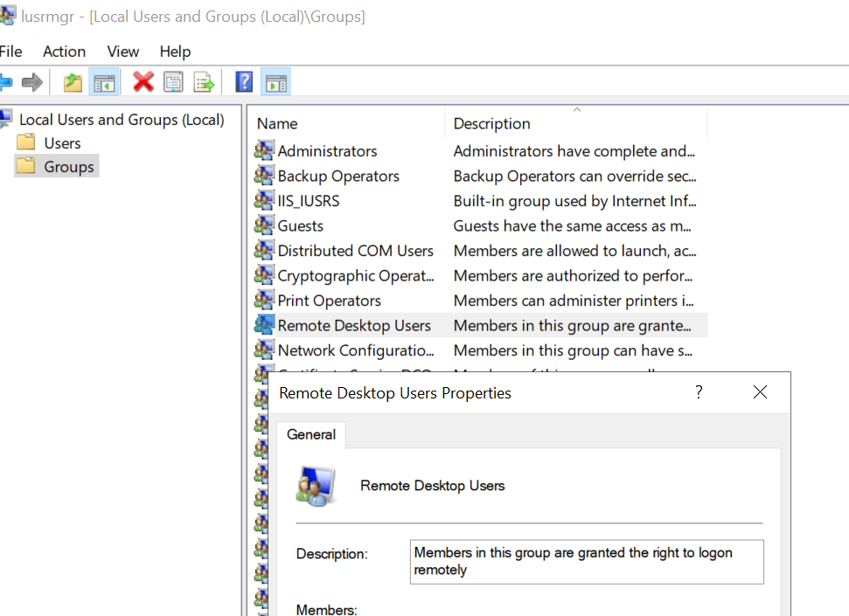Click the Forward navigation arrow
This screenshot has height=616, width=849.
[32, 81]
